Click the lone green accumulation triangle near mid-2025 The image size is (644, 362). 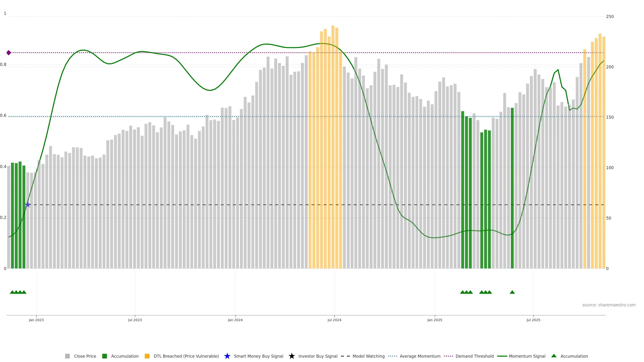coord(512,292)
